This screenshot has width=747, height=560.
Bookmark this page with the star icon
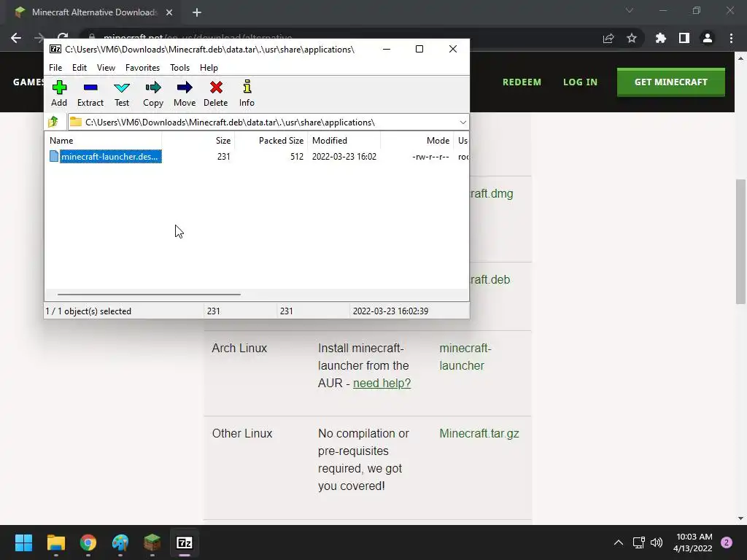point(632,38)
